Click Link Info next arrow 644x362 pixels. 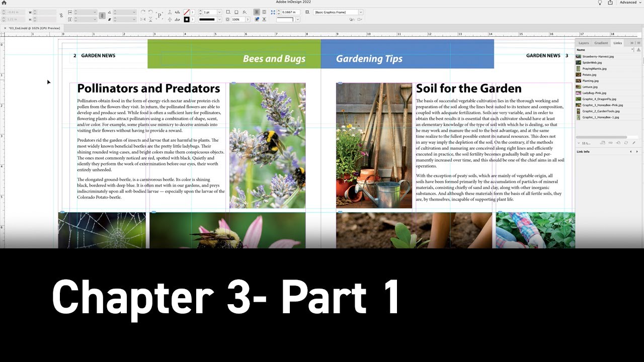pyautogui.click(x=637, y=152)
